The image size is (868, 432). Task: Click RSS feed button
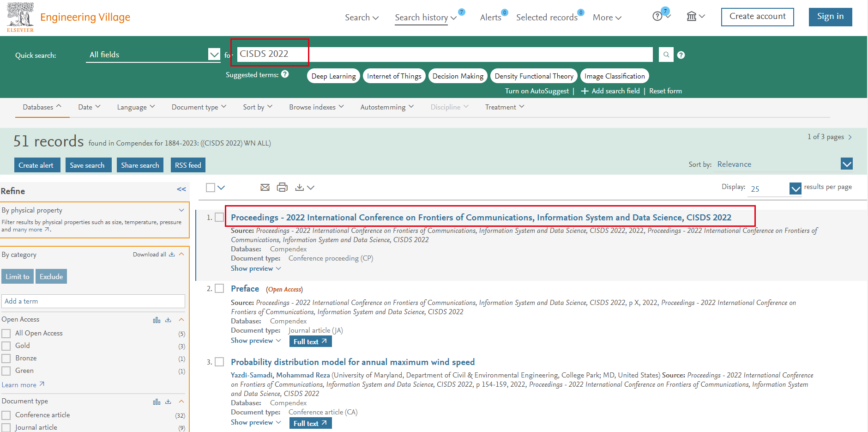(188, 165)
